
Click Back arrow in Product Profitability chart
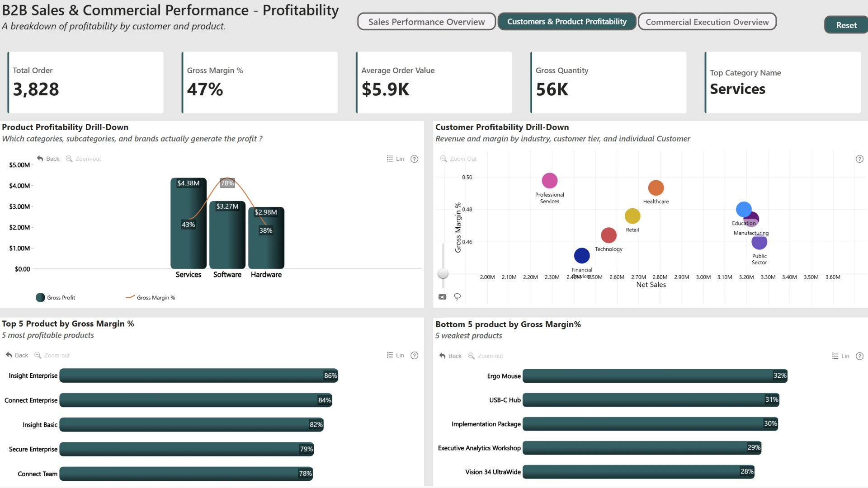[40, 159]
